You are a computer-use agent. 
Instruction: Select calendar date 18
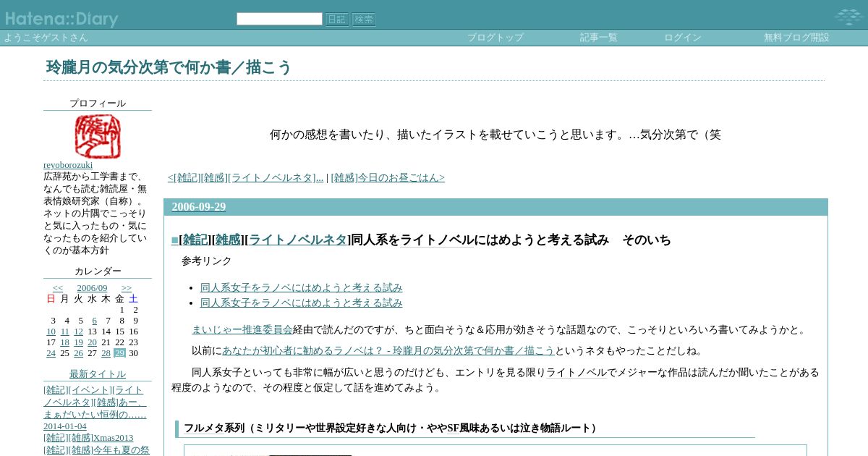[x=65, y=342]
